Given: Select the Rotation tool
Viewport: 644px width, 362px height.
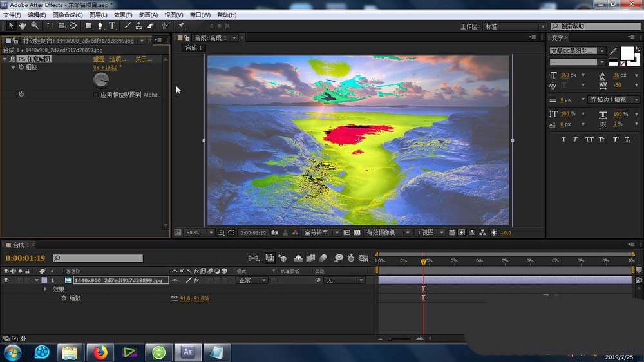Looking at the screenshot, I should pyautogui.click(x=50, y=26).
